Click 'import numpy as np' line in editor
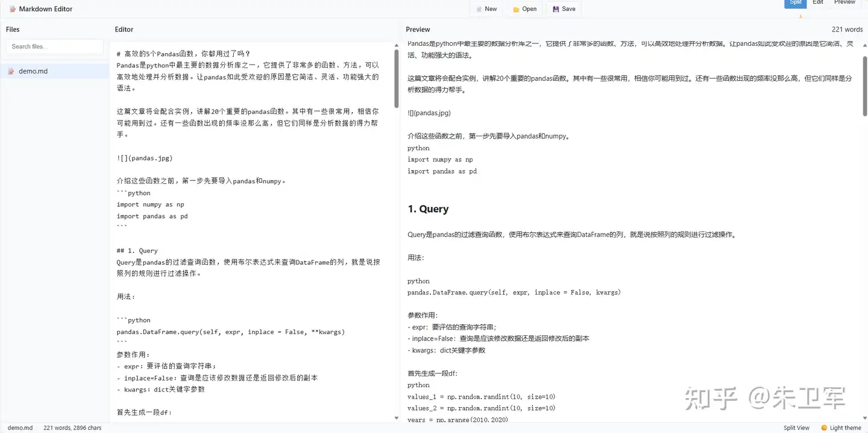 [x=150, y=204]
